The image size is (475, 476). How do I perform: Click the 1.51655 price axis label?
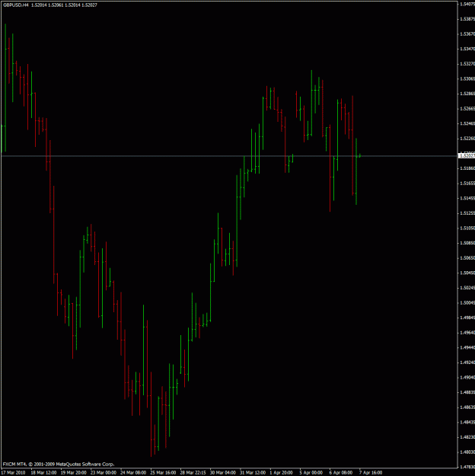click(467, 184)
